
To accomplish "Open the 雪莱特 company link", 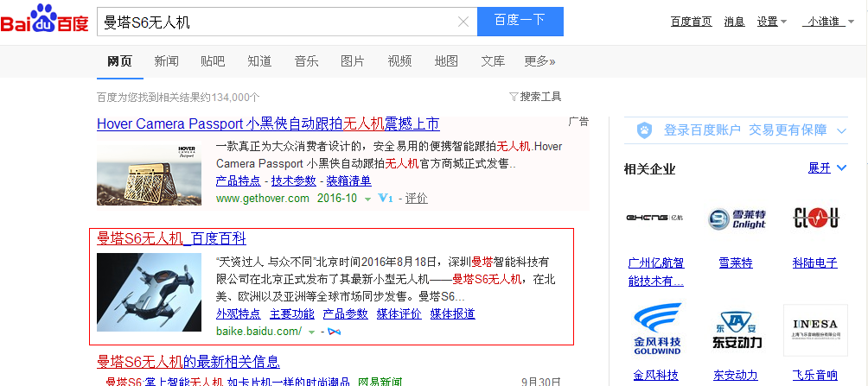I will (x=736, y=263).
